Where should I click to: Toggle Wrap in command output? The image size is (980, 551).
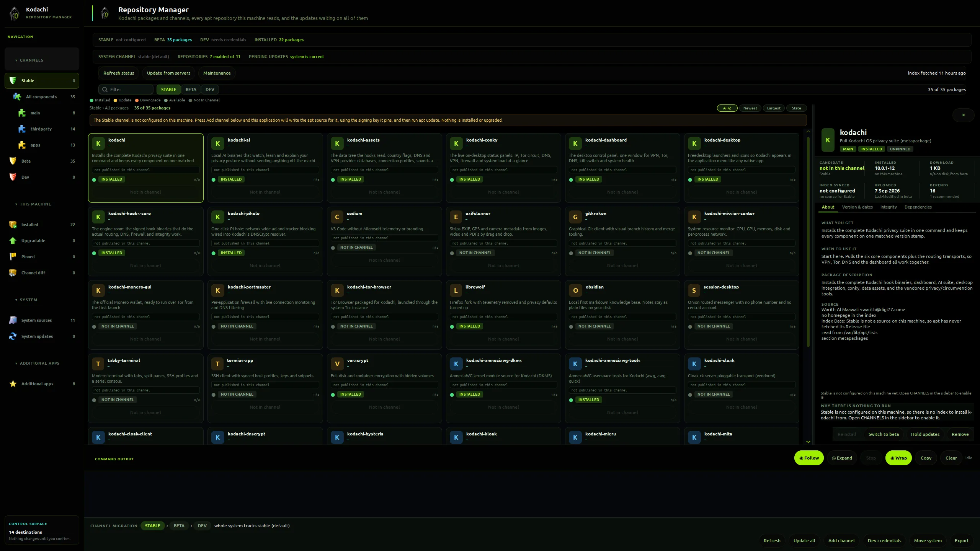coord(898,458)
